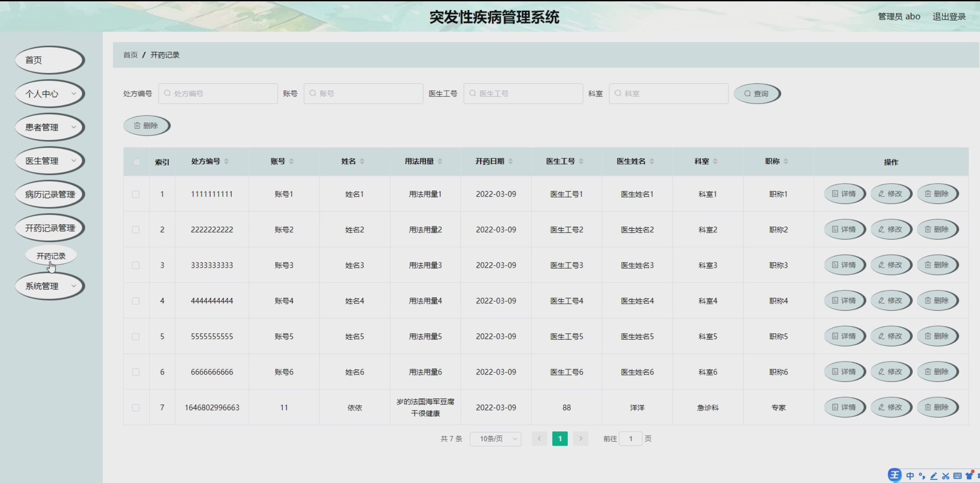Click 管理员 abo user label

[x=899, y=16]
